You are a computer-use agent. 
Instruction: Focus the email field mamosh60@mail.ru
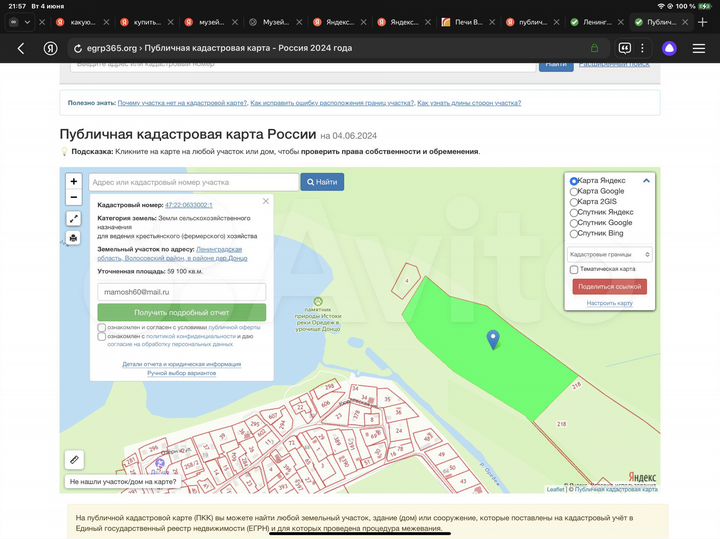tap(182, 292)
